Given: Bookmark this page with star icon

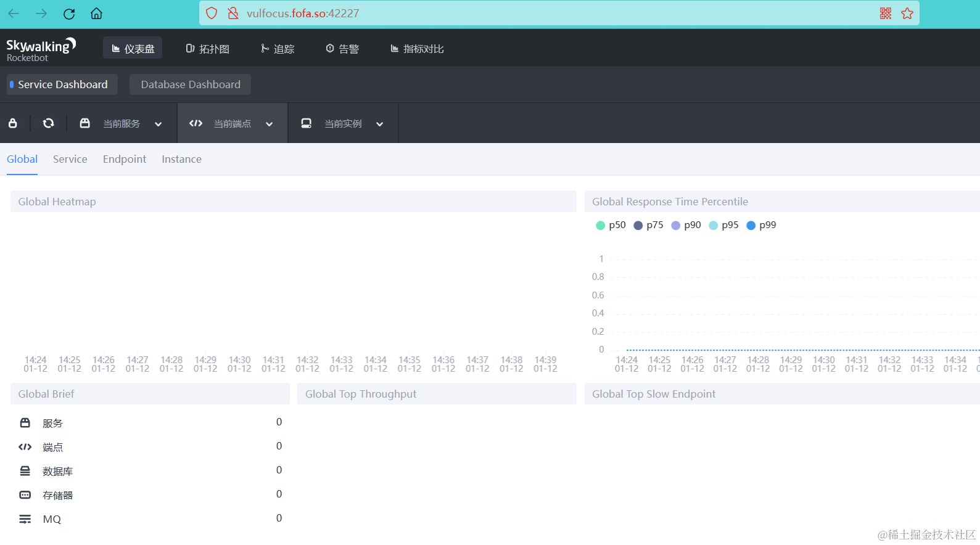Looking at the screenshot, I should point(907,14).
